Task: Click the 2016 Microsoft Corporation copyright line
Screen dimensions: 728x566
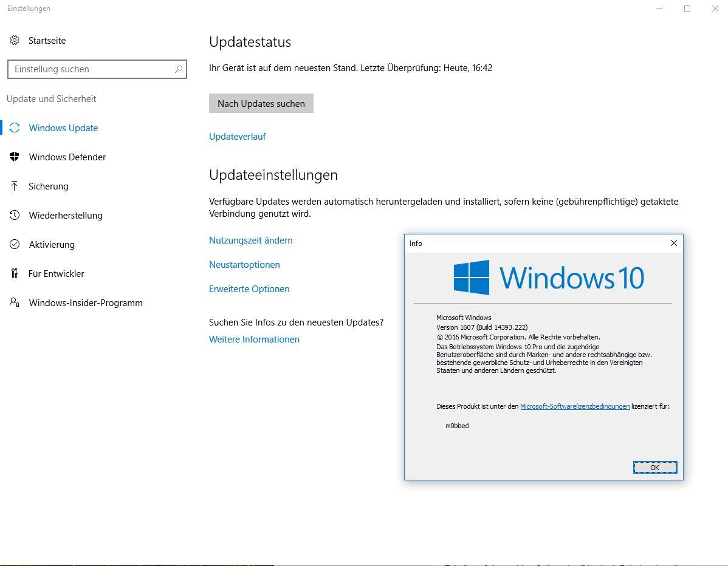Action: [518, 337]
